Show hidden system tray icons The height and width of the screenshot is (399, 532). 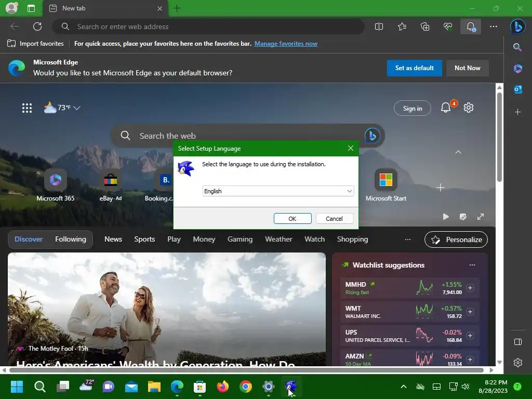pos(403,387)
